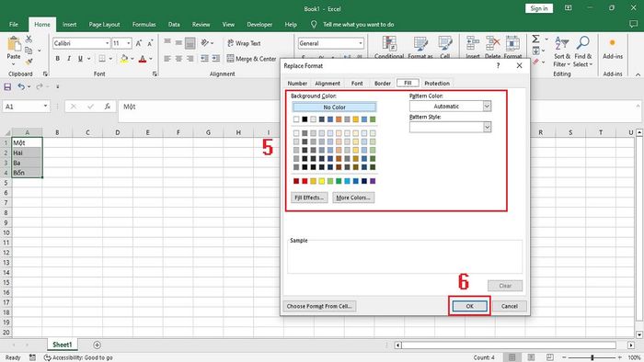This screenshot has height=362, width=644.
Task: Click Decrease Font Size icon
Action: point(150,43)
